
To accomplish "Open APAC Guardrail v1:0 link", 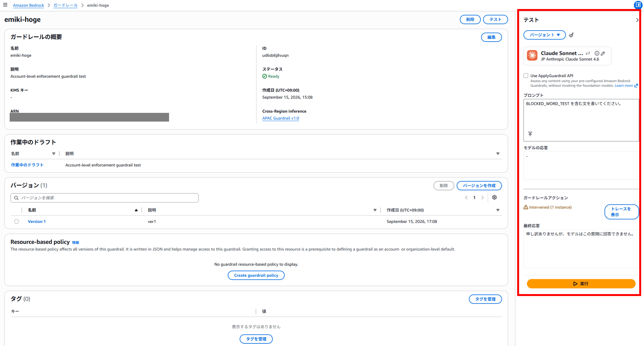I will (x=280, y=118).
